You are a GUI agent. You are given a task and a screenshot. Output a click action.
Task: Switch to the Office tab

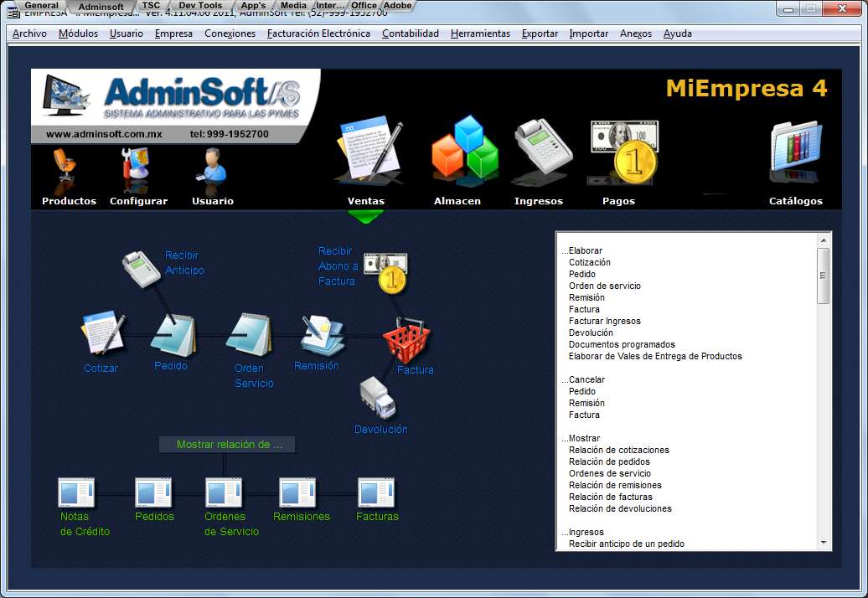point(364,6)
